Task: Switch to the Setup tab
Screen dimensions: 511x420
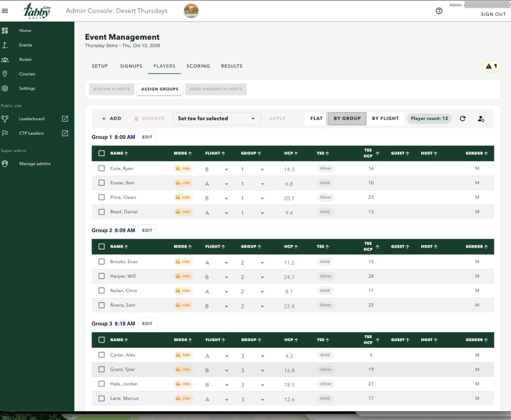Action: tap(100, 66)
